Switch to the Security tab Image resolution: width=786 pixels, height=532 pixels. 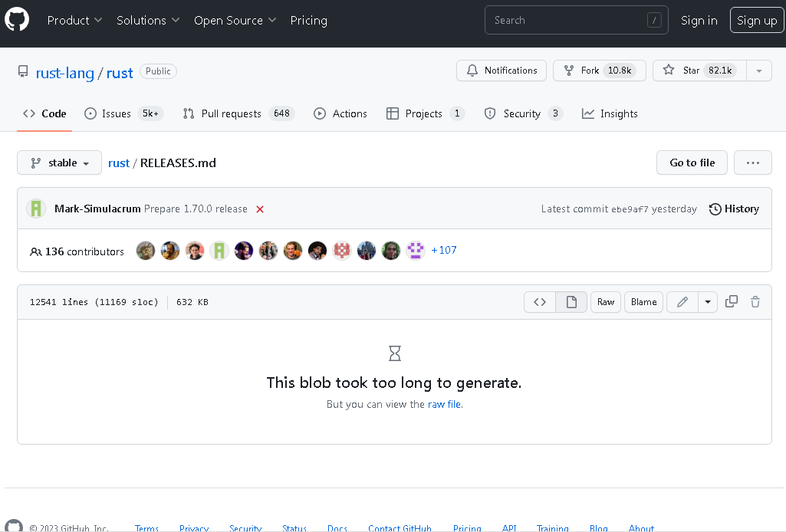(x=523, y=113)
